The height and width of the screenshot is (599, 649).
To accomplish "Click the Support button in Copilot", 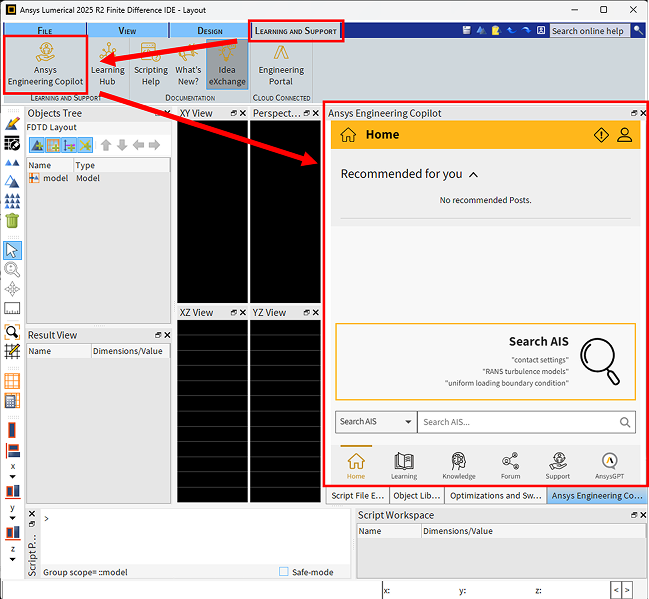I will 558,464.
